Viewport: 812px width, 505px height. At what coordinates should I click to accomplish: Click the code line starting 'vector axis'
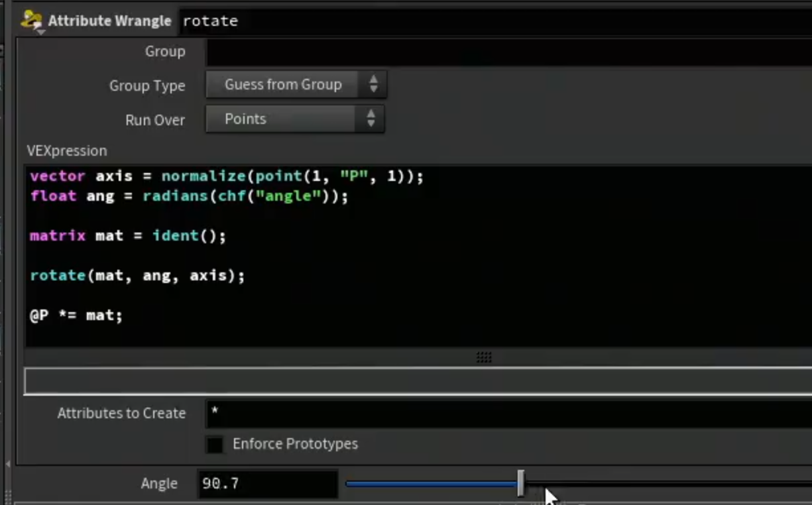click(x=227, y=177)
